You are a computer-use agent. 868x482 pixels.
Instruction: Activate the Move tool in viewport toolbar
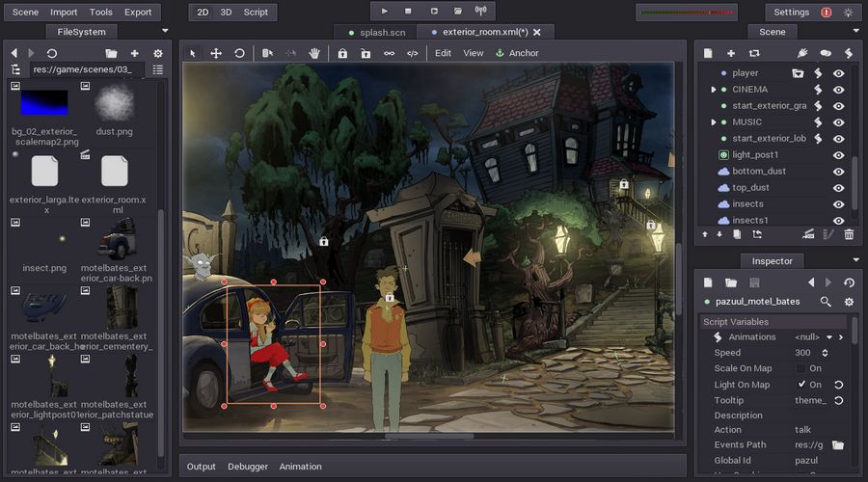point(216,53)
